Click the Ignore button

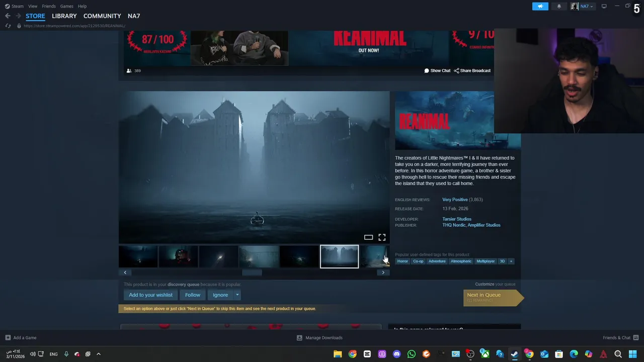pyautogui.click(x=220, y=295)
